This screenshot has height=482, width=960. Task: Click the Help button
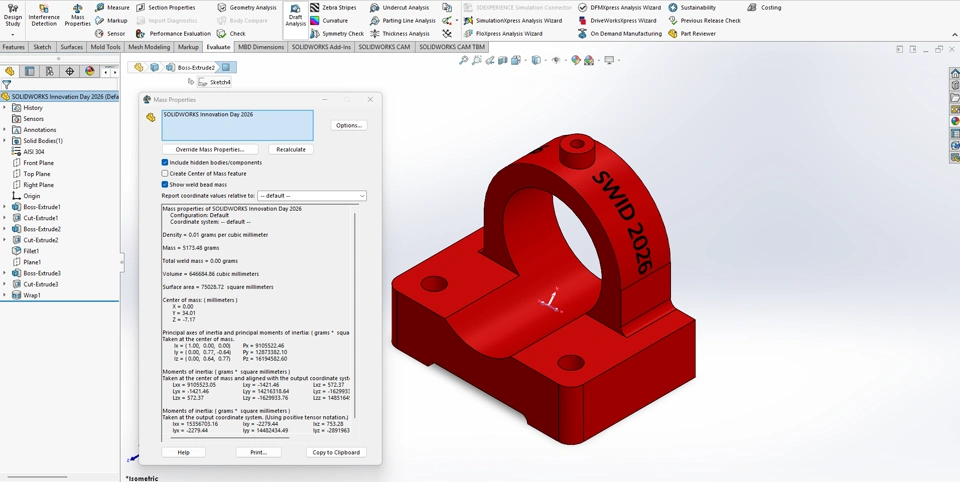point(184,452)
